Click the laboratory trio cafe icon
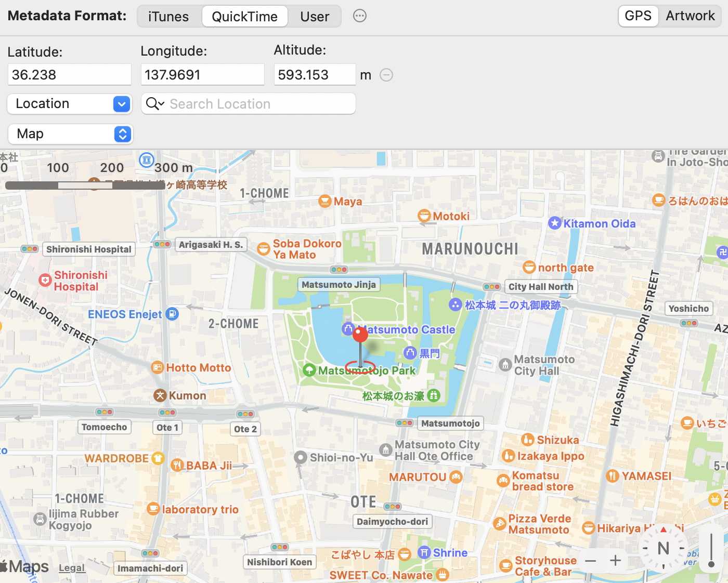 (153, 509)
